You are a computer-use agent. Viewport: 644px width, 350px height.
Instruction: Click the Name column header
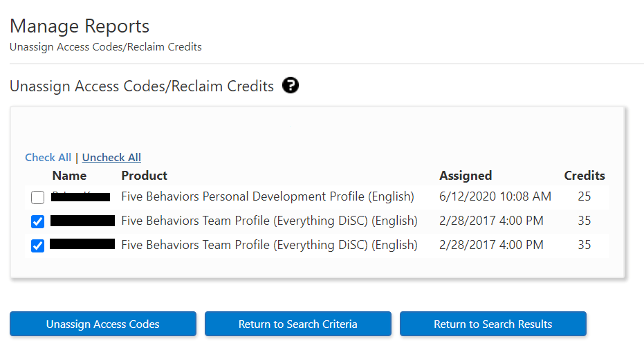(69, 176)
